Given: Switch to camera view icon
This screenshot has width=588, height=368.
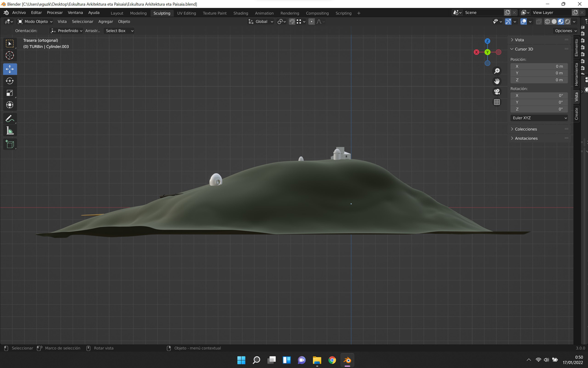Looking at the screenshot, I should pos(497,92).
